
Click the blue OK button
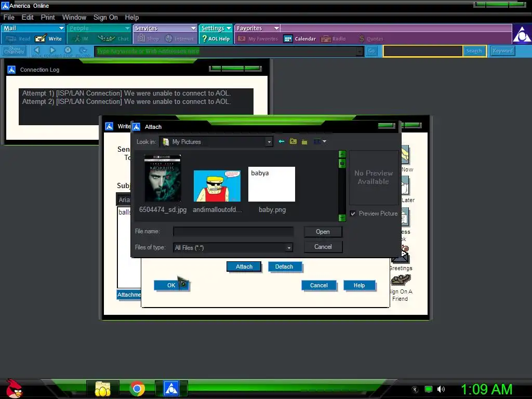[171, 285]
